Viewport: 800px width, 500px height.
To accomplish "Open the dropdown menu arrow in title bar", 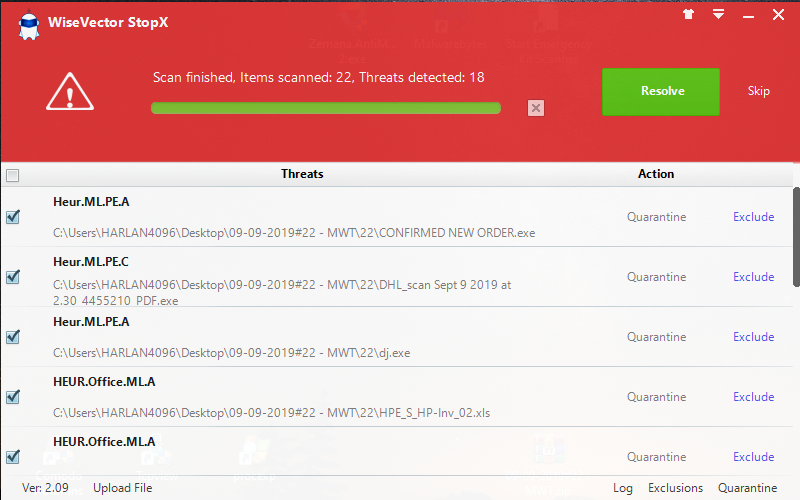I will point(718,14).
